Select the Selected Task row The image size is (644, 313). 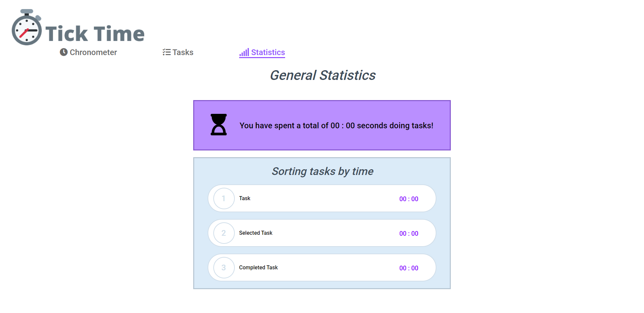pyautogui.click(x=256, y=233)
